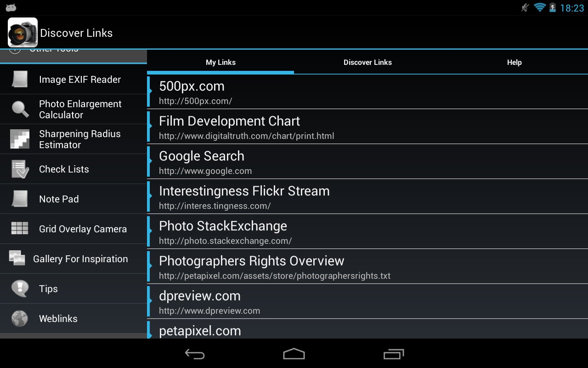588x368 pixels.
Task: Tap the Android back navigation button
Action: 195,354
